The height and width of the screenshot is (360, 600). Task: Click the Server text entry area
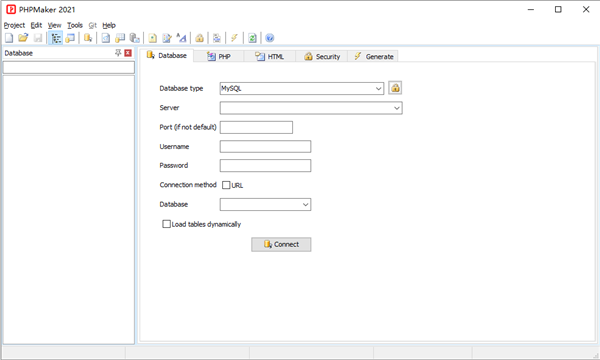tap(306, 108)
